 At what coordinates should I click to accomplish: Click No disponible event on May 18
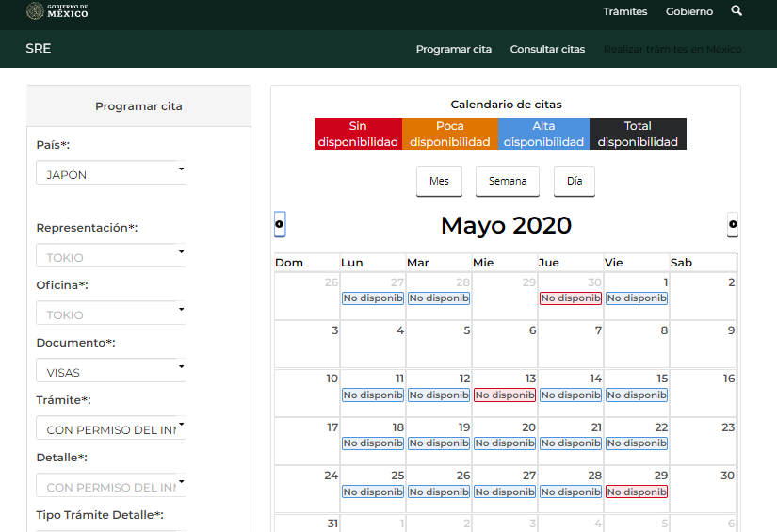pyautogui.click(x=373, y=443)
